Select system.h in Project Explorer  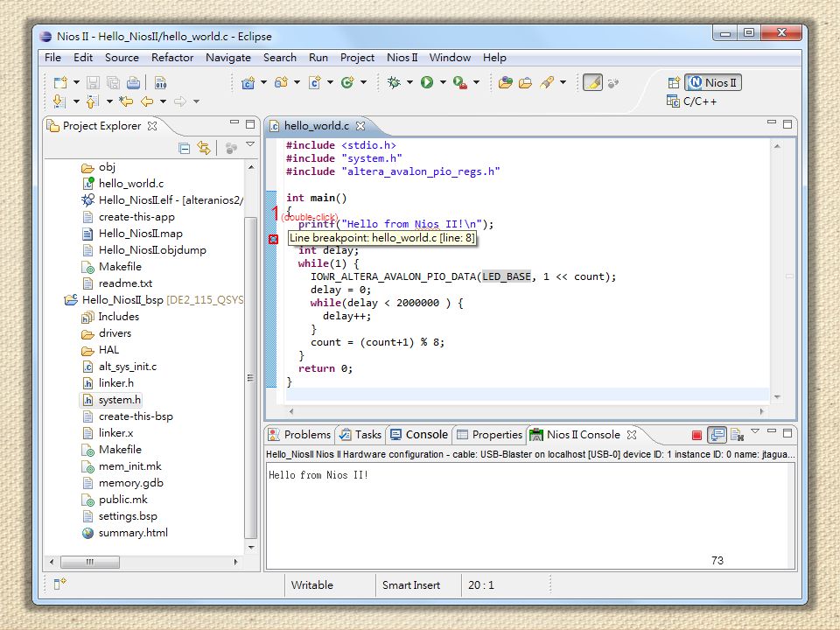[111, 400]
